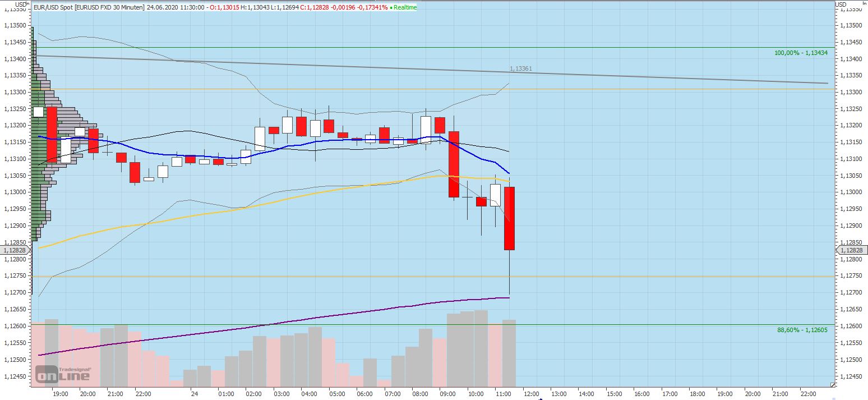Click the price tag 1,12828 on the left scale

click(13, 251)
